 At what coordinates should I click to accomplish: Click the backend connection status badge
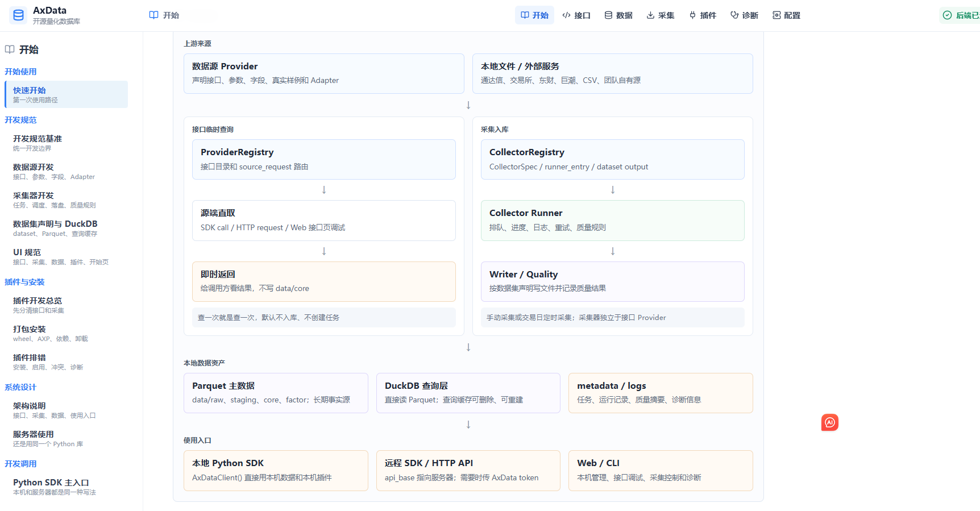tap(961, 15)
